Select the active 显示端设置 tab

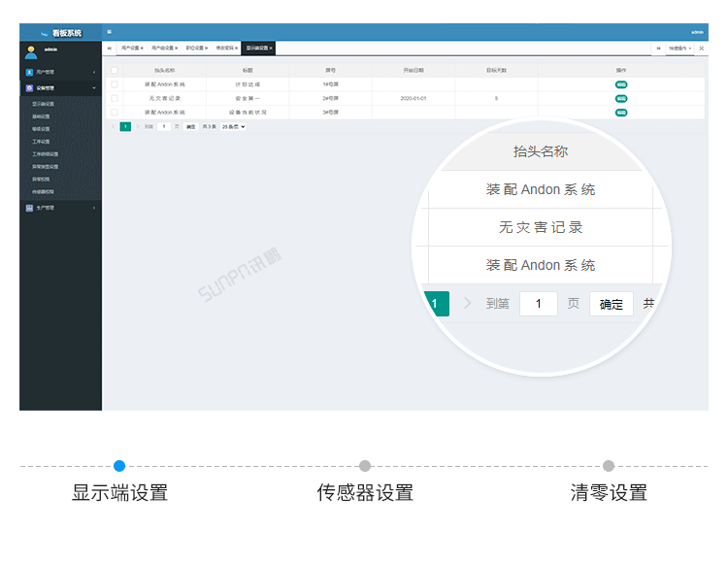pos(257,49)
